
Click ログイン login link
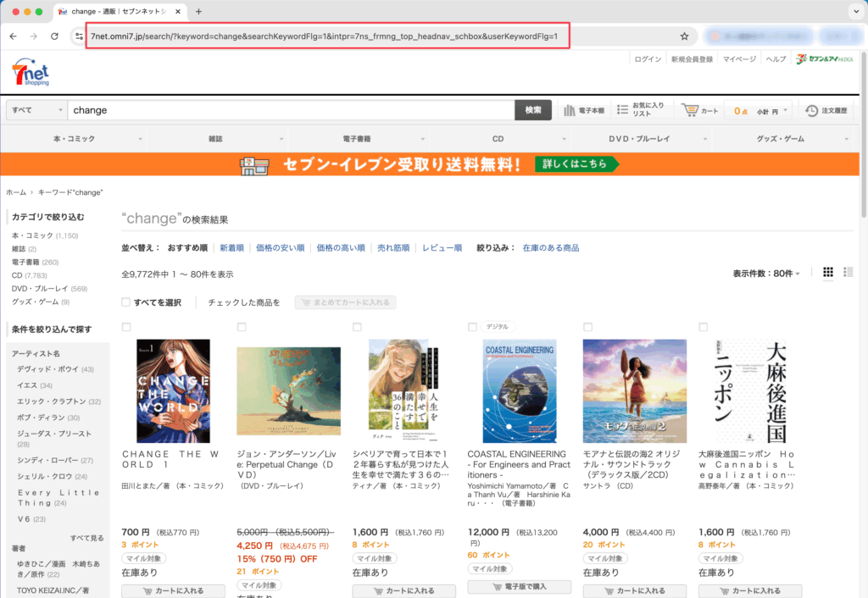pyautogui.click(x=648, y=59)
